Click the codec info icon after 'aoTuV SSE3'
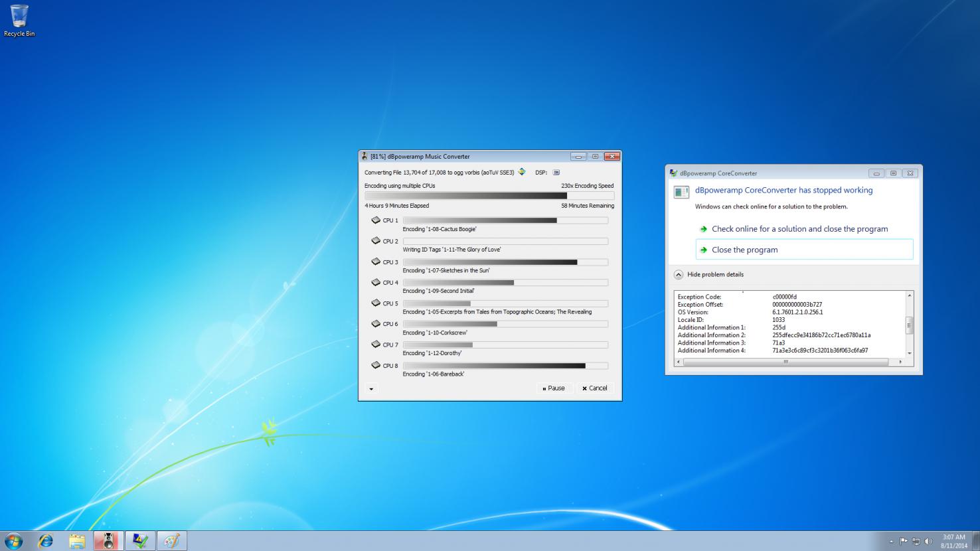Viewport: 980px width, 551px height. pyautogui.click(x=522, y=172)
